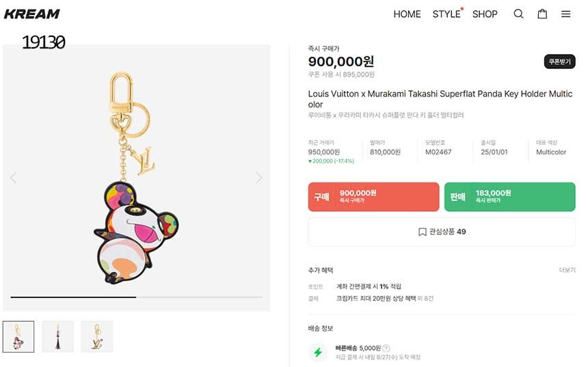Select the second product thumbnail
Screen dimensions: 588x367
(57, 336)
